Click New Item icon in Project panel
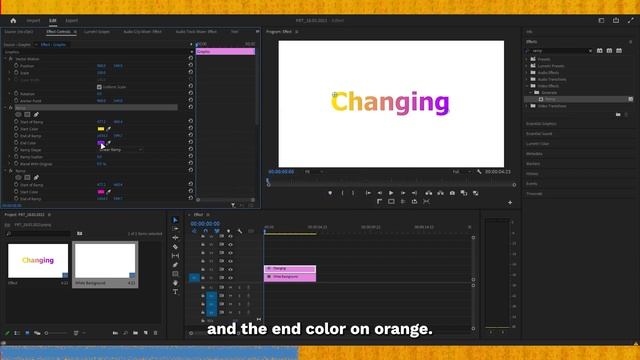 146,333
